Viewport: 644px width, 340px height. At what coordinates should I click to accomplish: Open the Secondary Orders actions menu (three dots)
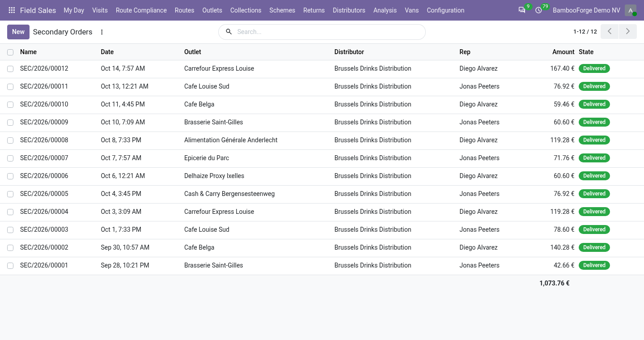(x=102, y=32)
